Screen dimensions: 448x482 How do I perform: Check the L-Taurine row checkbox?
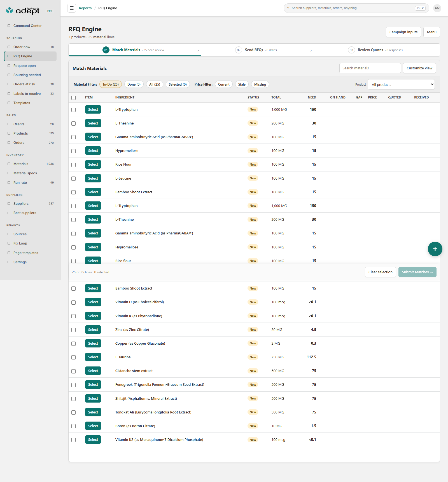coord(73,357)
